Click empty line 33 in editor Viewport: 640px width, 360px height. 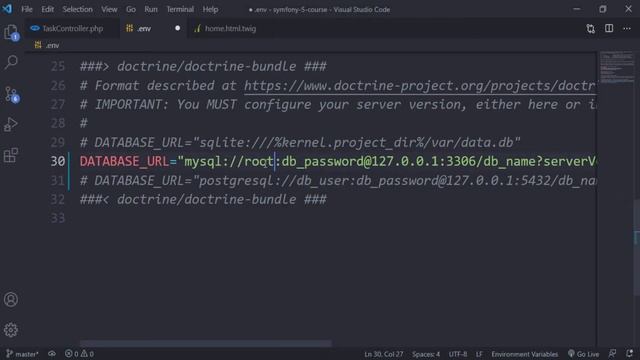[338, 218]
